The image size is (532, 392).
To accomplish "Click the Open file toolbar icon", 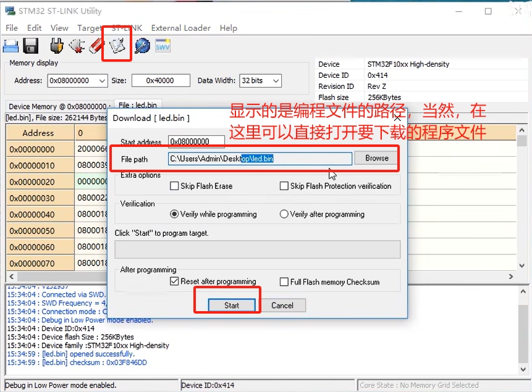I will [11, 46].
